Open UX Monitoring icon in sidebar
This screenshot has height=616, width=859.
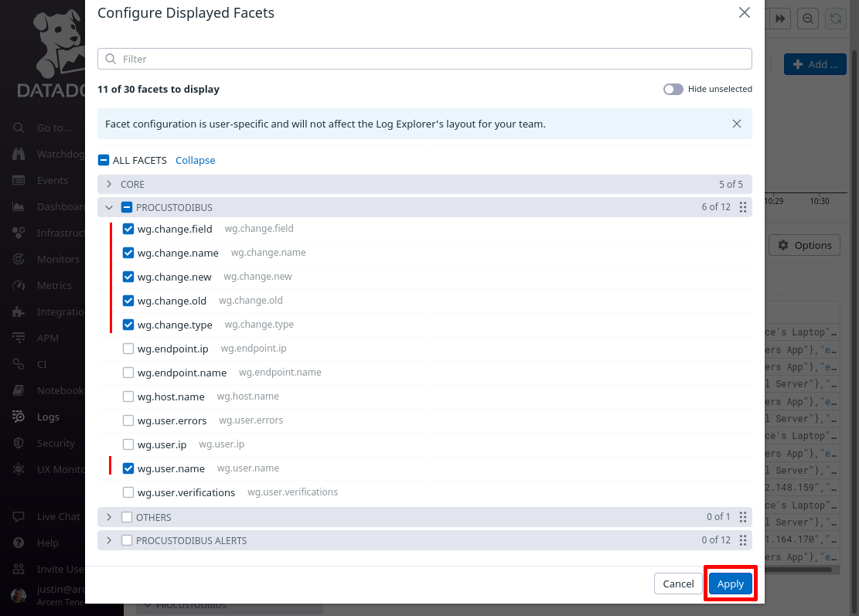click(x=19, y=469)
